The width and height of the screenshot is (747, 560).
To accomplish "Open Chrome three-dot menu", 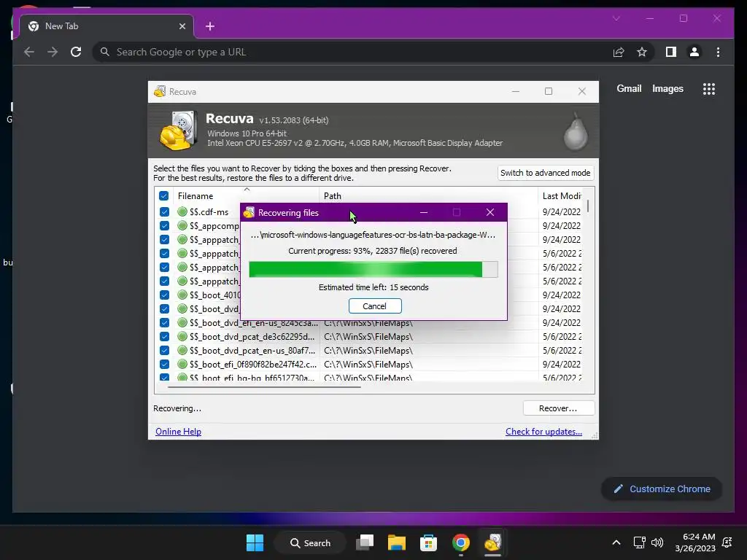I will pyautogui.click(x=718, y=52).
